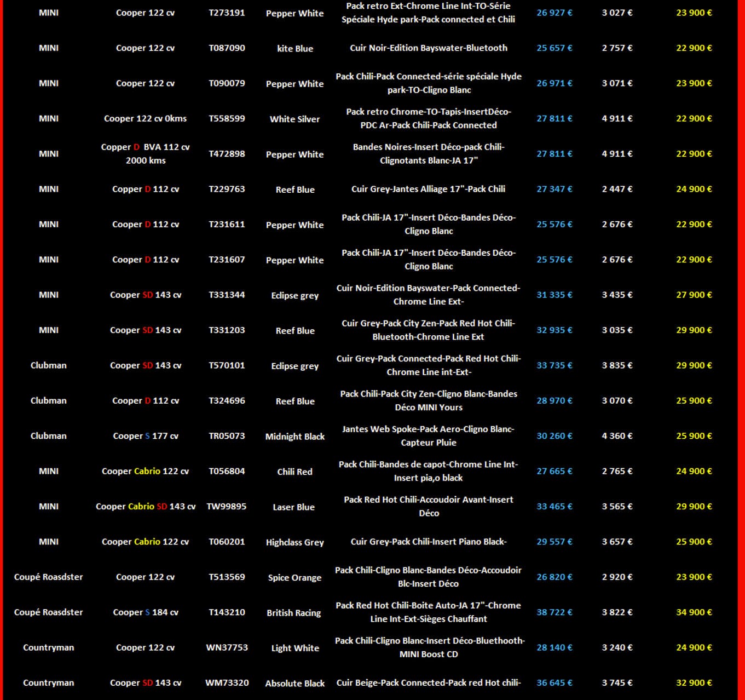Click the 3 027 € discount value
Screen dimensions: 745x700
click(x=617, y=13)
